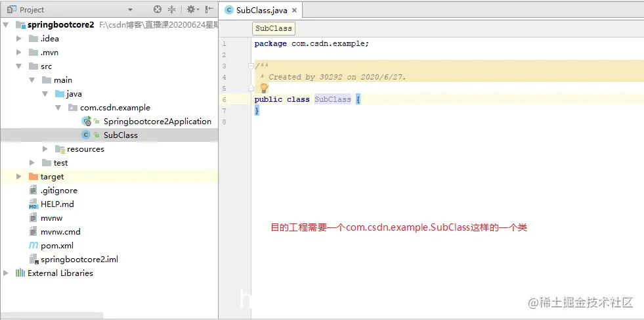644x320 pixels.
Task: Click the package declaration on line 1
Action: point(312,43)
